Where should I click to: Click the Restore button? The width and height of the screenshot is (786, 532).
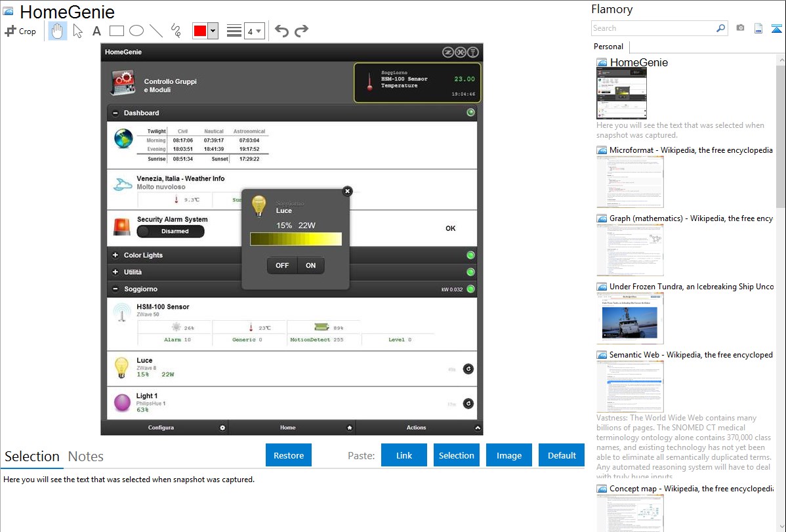tap(289, 455)
